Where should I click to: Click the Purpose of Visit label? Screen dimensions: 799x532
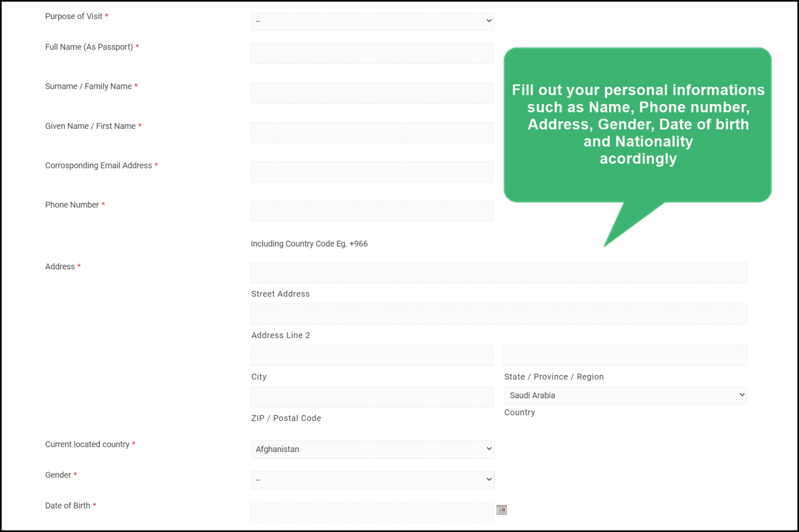tap(74, 16)
